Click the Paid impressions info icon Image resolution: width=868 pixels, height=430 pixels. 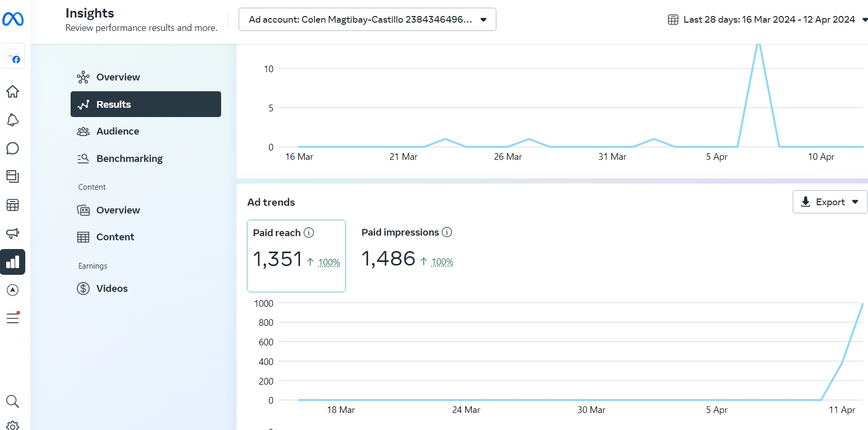click(x=447, y=232)
